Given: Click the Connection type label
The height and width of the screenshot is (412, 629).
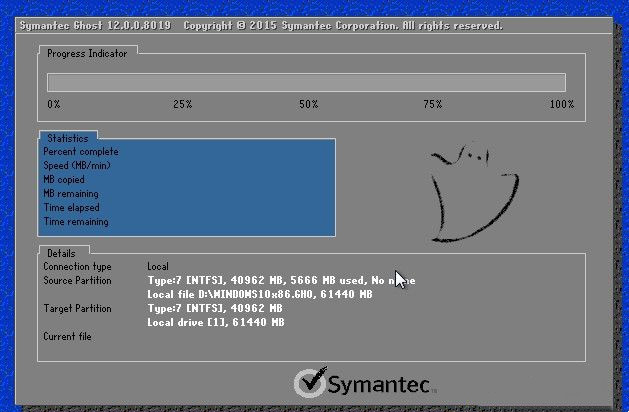Looking at the screenshot, I should pyautogui.click(x=77, y=267).
